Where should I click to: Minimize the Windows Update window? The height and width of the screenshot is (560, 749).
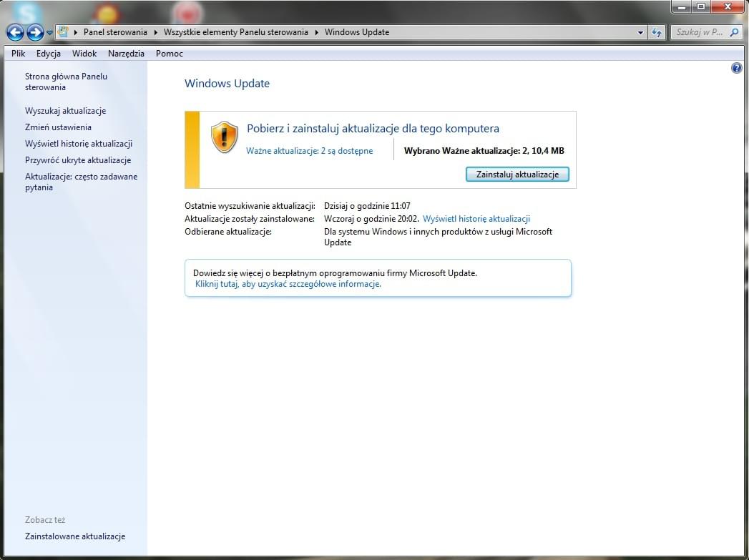(x=682, y=6)
